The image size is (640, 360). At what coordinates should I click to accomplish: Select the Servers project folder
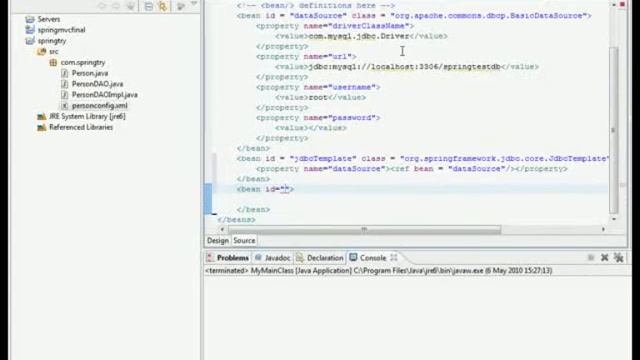tap(49, 19)
